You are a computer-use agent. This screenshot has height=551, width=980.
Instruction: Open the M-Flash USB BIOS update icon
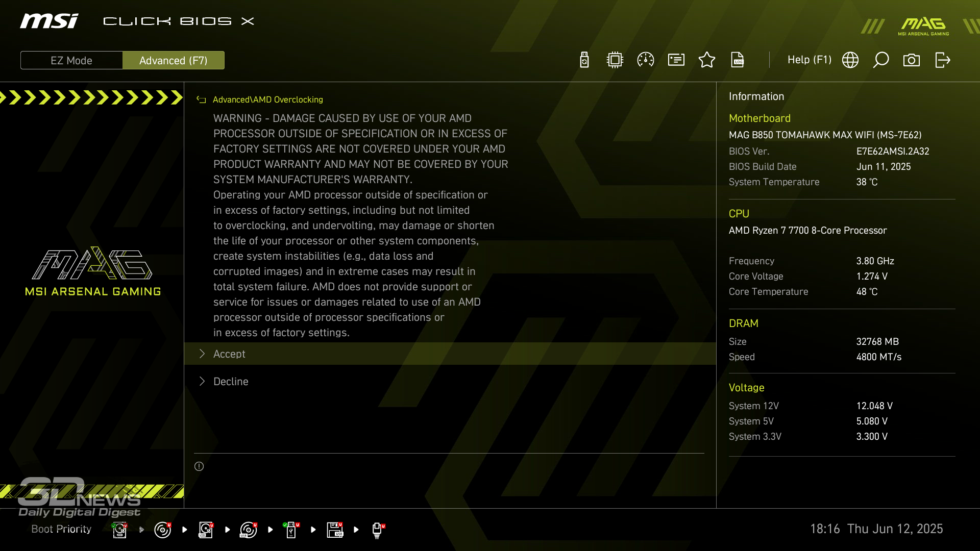[584, 60]
